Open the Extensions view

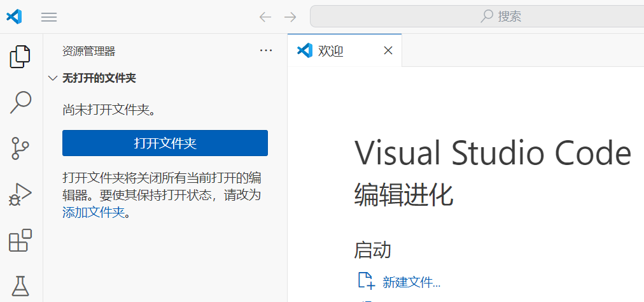click(x=20, y=240)
